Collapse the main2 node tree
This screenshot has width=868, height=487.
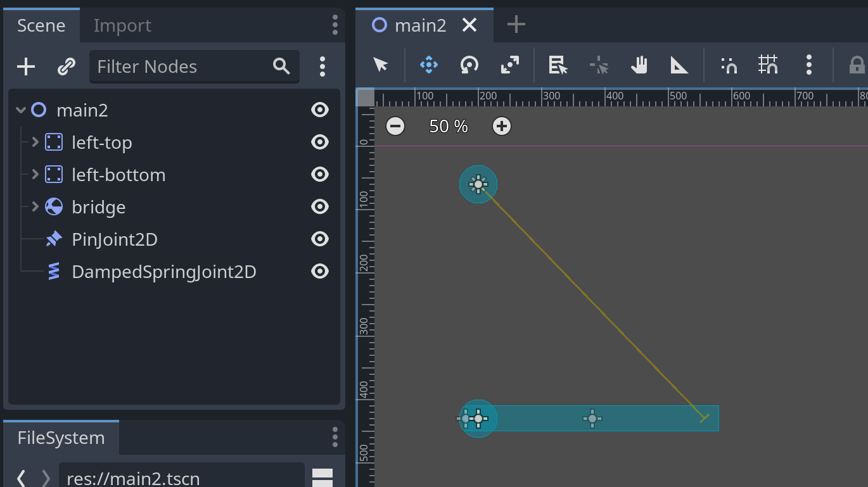pyautogui.click(x=21, y=109)
